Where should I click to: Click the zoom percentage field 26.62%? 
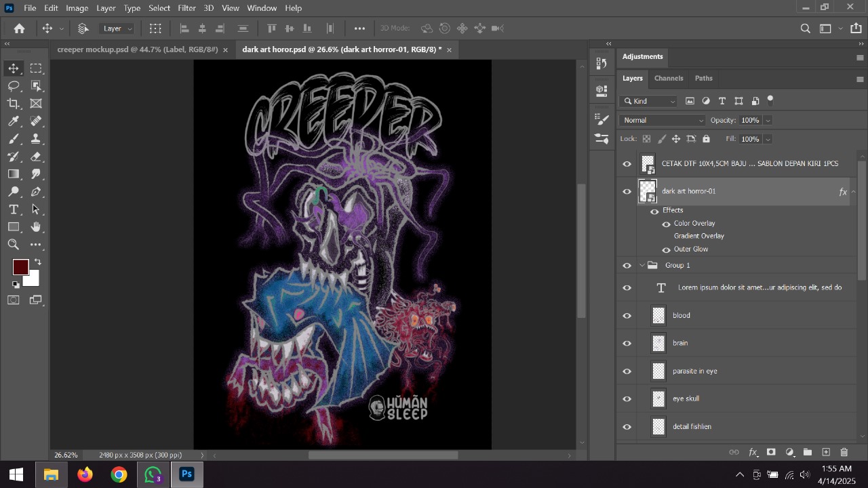tap(66, 455)
